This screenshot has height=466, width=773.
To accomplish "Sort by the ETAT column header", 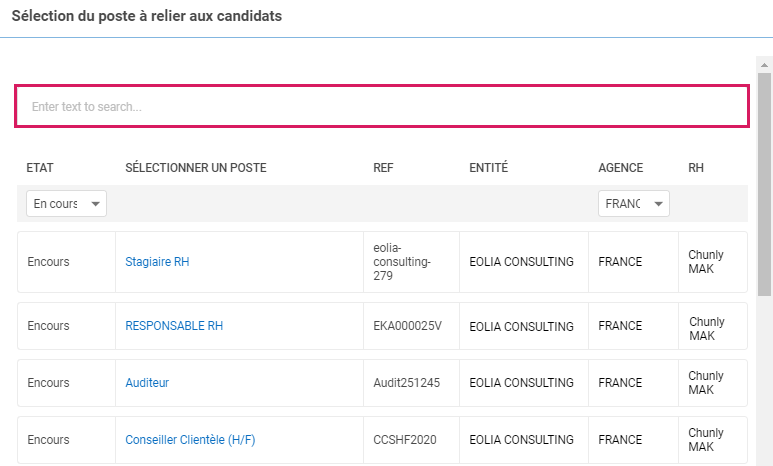I will click(x=40, y=168).
